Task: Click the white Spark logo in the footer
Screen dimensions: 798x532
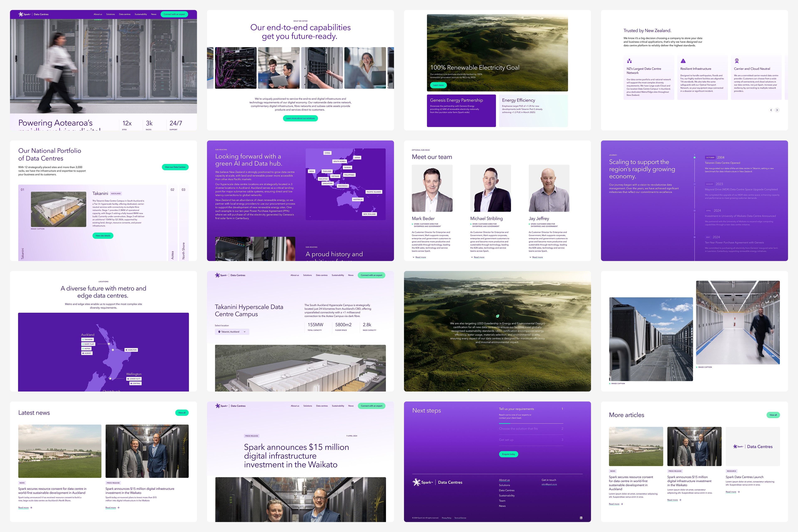Action: pos(423,482)
